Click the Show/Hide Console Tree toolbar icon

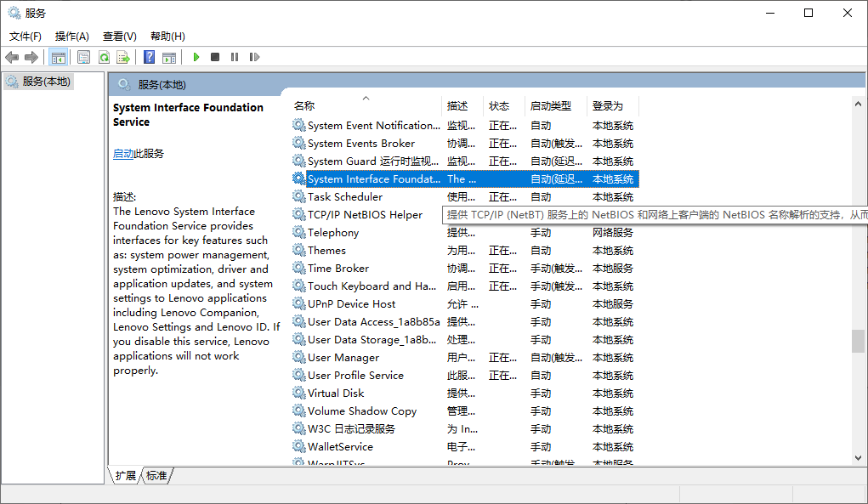(x=58, y=57)
